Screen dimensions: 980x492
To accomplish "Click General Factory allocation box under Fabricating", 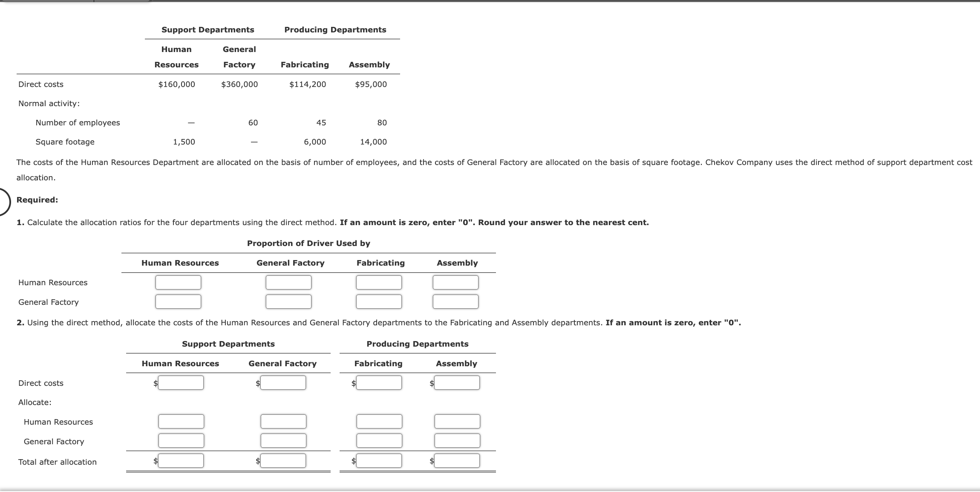I will (378, 440).
